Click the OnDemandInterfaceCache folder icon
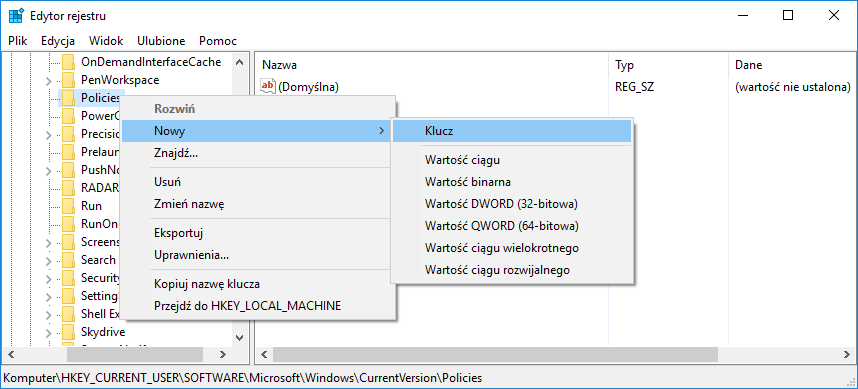The width and height of the screenshot is (858, 389). pos(68,62)
